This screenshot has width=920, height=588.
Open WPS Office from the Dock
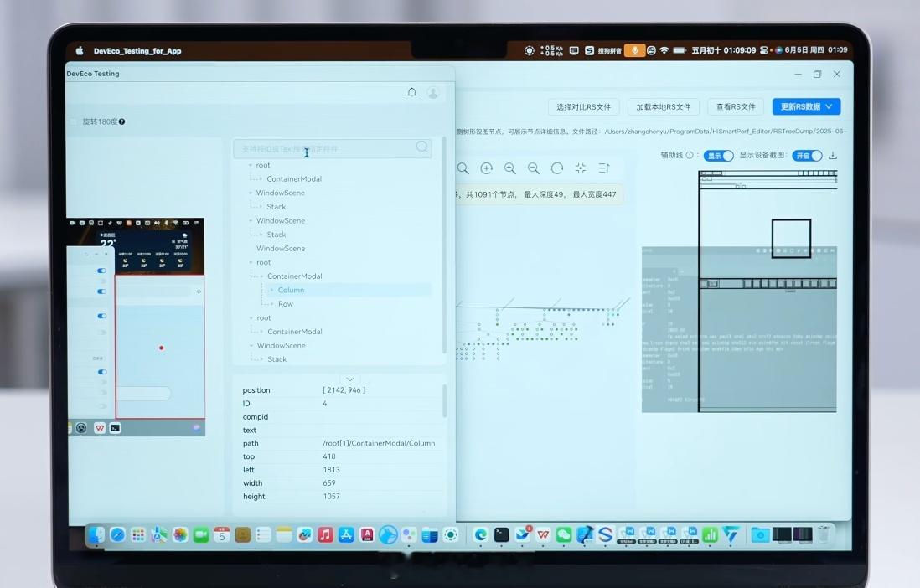click(543, 534)
